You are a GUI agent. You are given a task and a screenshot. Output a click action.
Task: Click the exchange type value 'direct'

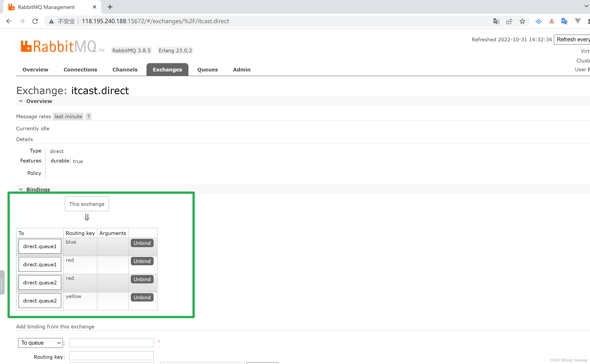pyautogui.click(x=57, y=151)
